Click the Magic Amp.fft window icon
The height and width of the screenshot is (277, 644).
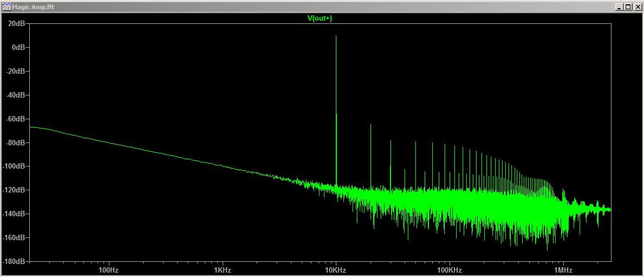(6, 7)
